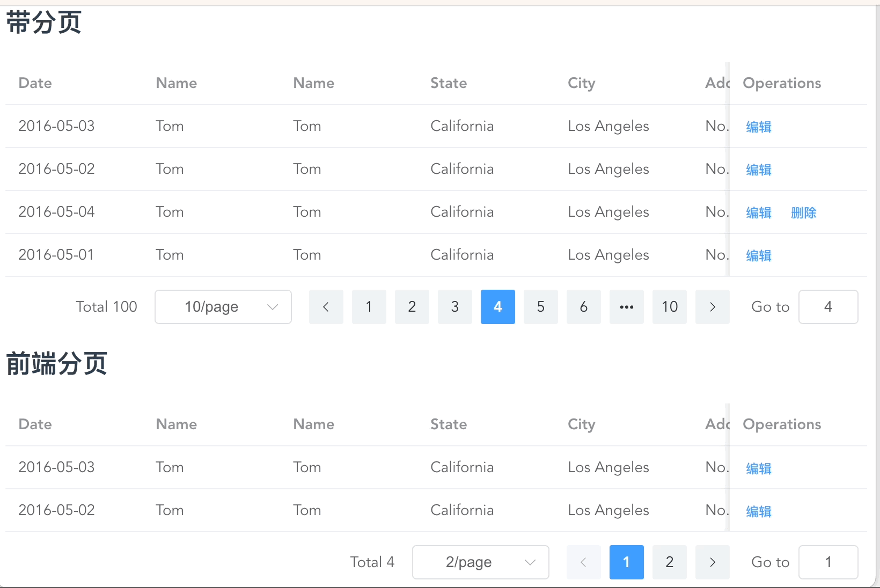This screenshot has width=880, height=588.
Task: Click 删除 link in the 2016-05-04 row
Action: 803,212
